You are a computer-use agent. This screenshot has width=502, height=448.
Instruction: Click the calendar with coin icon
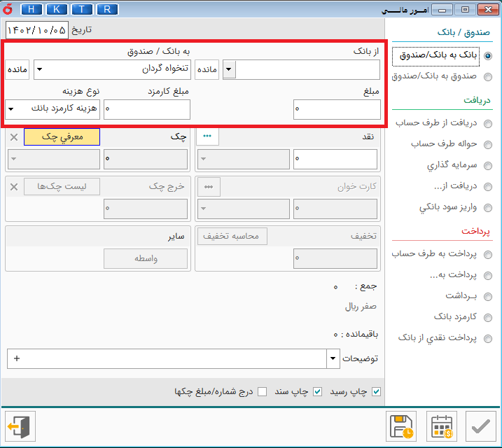(442, 426)
